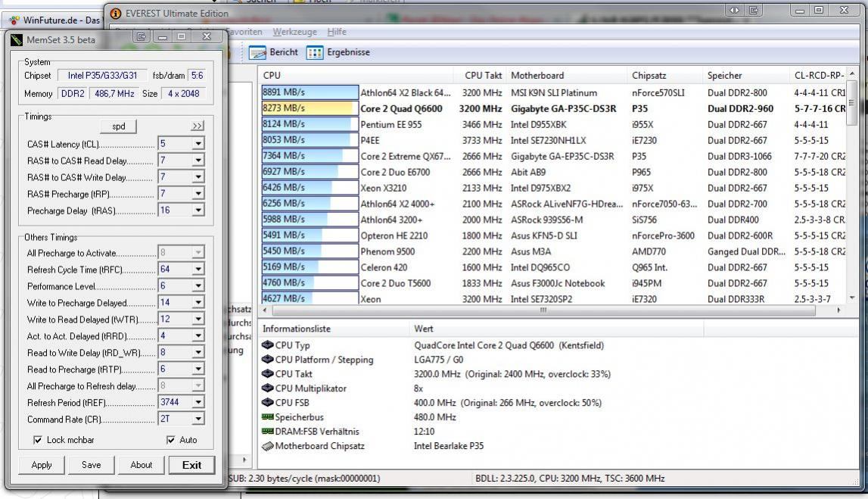Click the vertical scrollbar of results list
This screenshot has height=499, width=868.
(x=851, y=102)
